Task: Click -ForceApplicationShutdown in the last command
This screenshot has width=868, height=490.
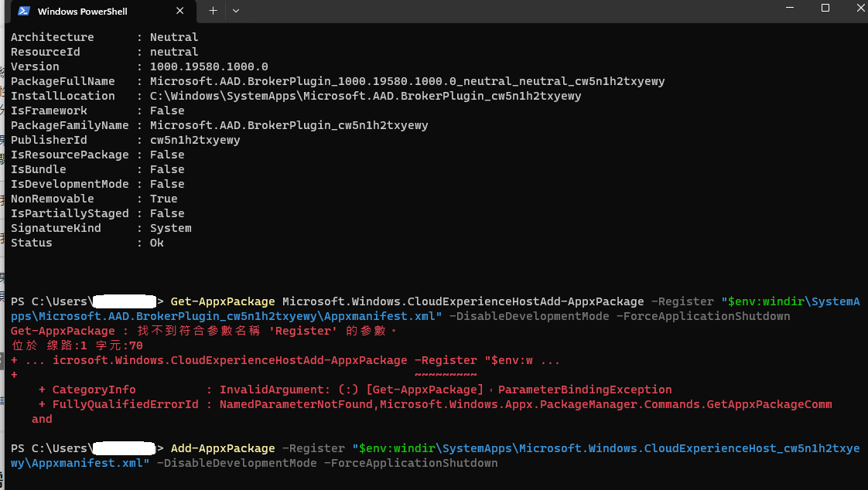Action: (x=410, y=464)
